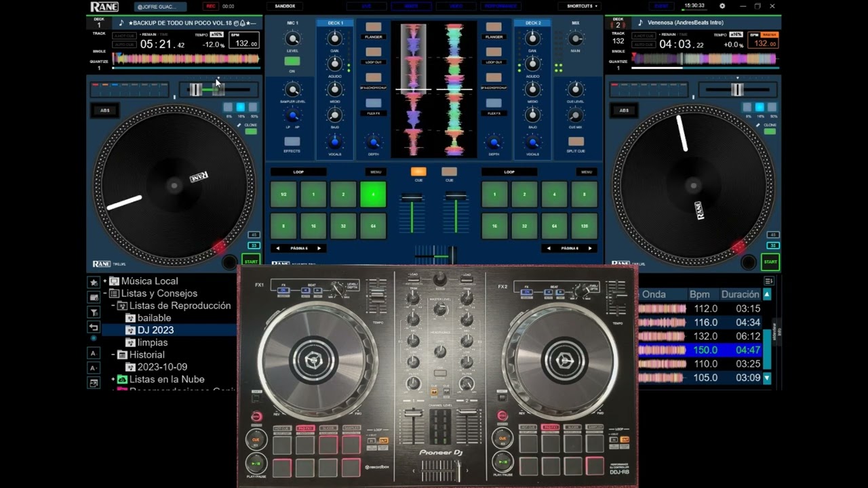Open Deck 1 LOOP pad mode selector
Viewport: 868px width, 488px height.
(x=298, y=172)
